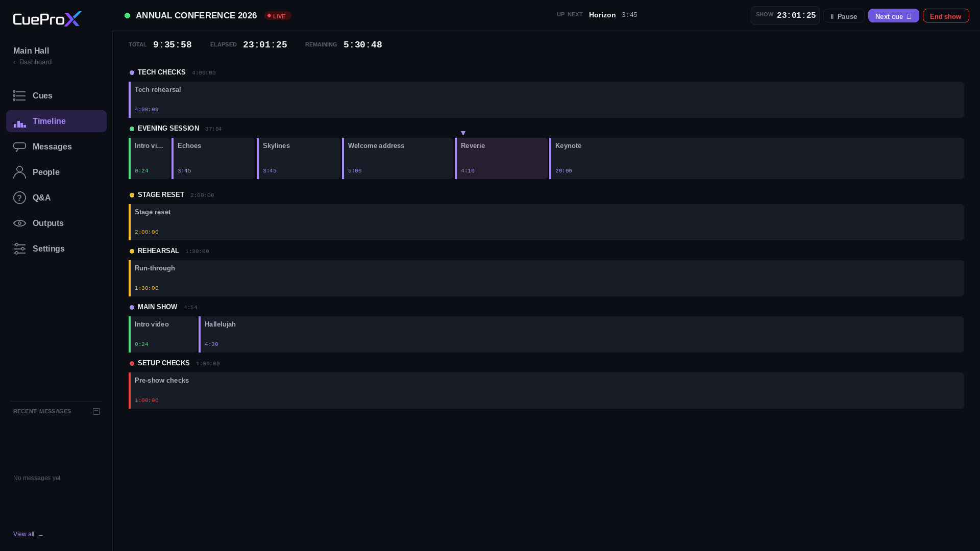
Task: Click the Cues list icon
Action: [x=19, y=96]
